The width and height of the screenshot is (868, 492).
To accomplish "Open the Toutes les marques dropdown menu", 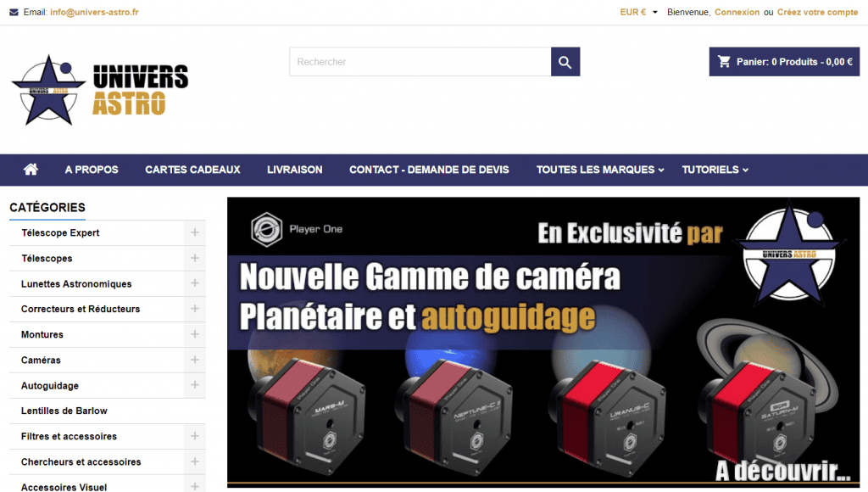I will [599, 170].
